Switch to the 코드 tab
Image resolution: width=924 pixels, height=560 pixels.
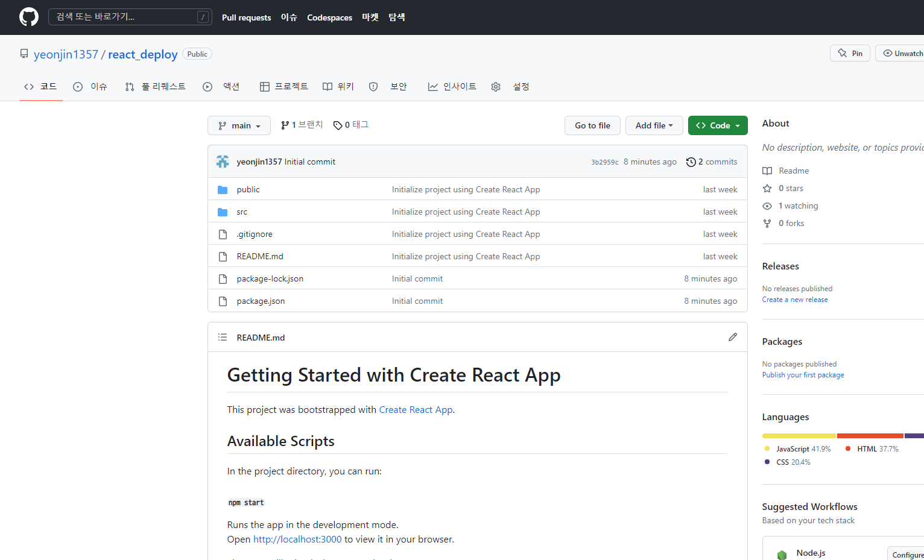[41, 87]
